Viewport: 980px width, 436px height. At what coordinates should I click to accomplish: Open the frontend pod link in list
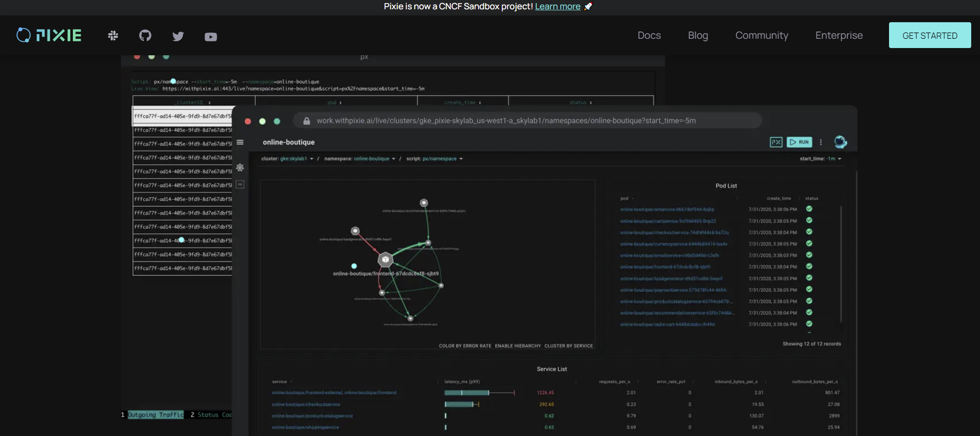(665, 267)
